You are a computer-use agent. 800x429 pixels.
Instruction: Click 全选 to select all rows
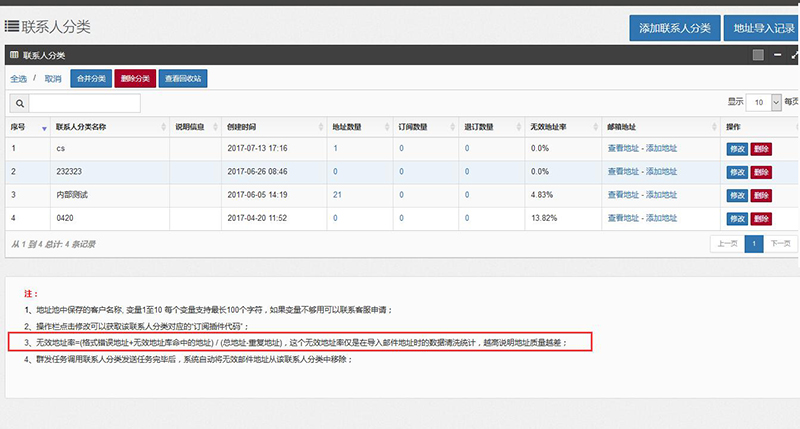click(19, 78)
